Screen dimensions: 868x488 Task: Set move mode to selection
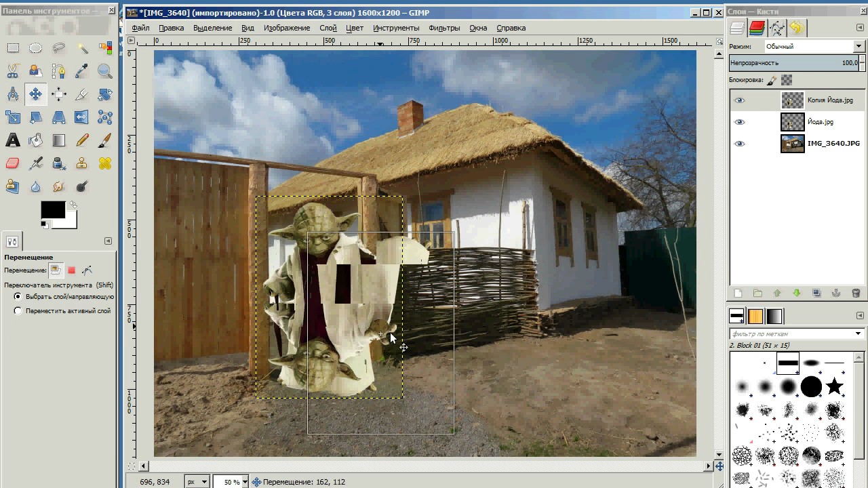71,270
